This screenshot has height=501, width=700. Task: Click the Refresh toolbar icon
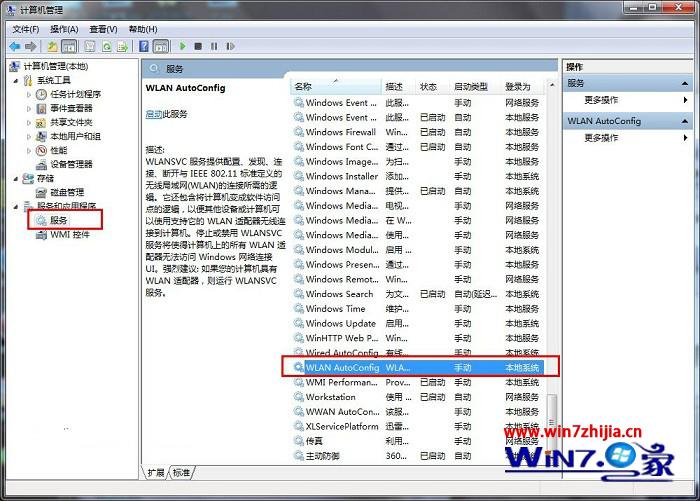[x=107, y=46]
